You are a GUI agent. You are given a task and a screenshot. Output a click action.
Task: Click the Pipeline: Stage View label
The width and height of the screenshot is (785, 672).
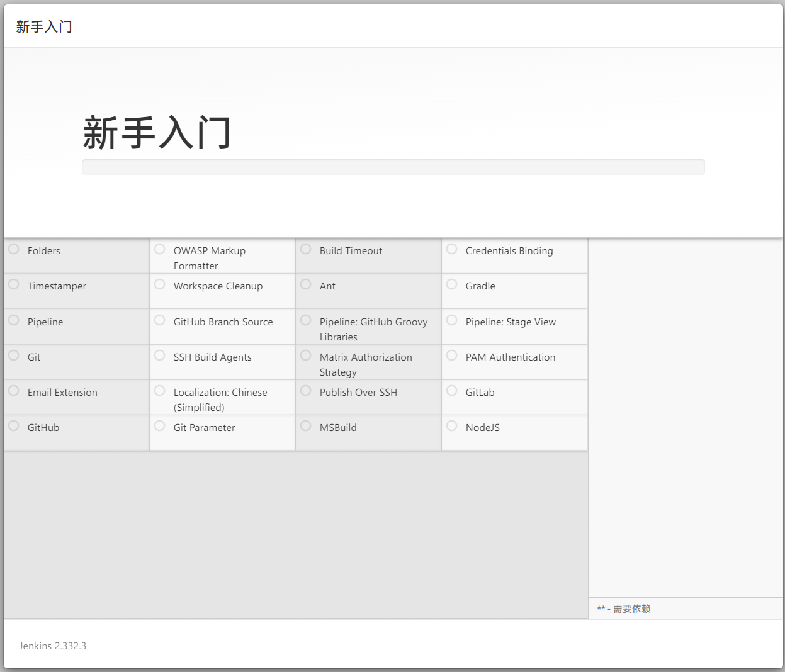(x=511, y=322)
